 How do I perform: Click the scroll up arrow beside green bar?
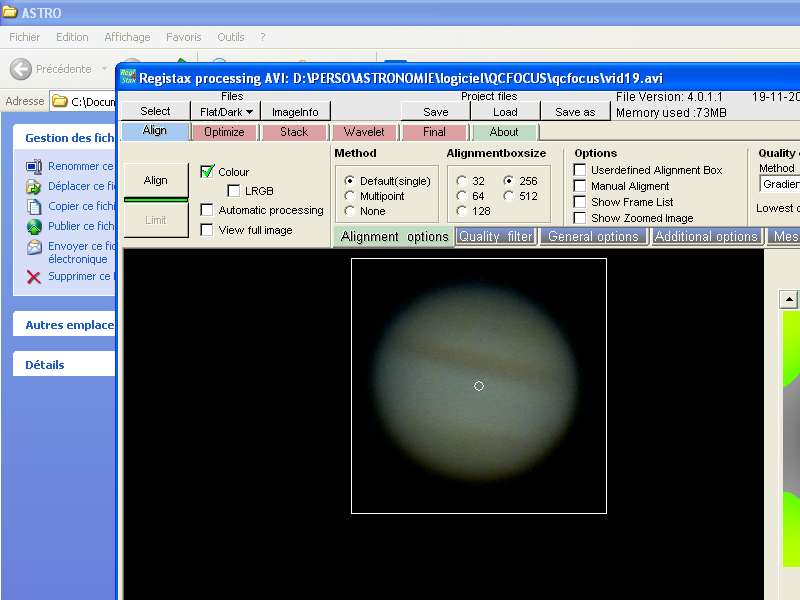pyautogui.click(x=789, y=300)
